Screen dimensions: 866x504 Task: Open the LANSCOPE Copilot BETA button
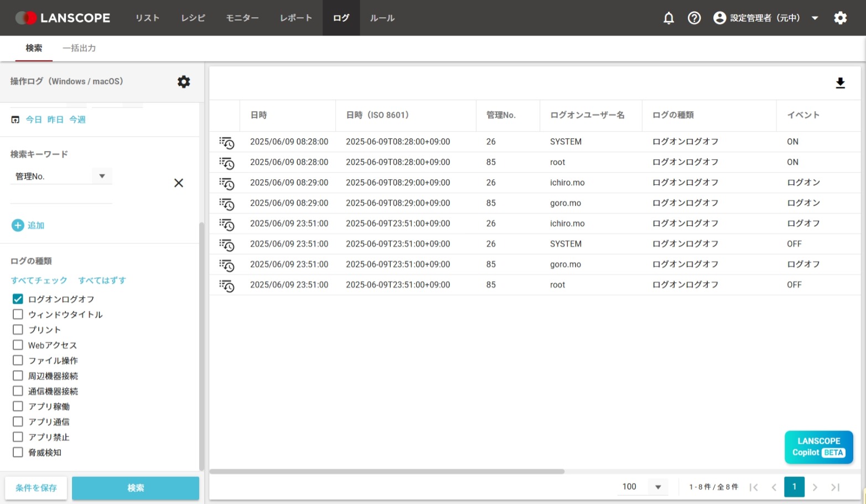tap(818, 447)
